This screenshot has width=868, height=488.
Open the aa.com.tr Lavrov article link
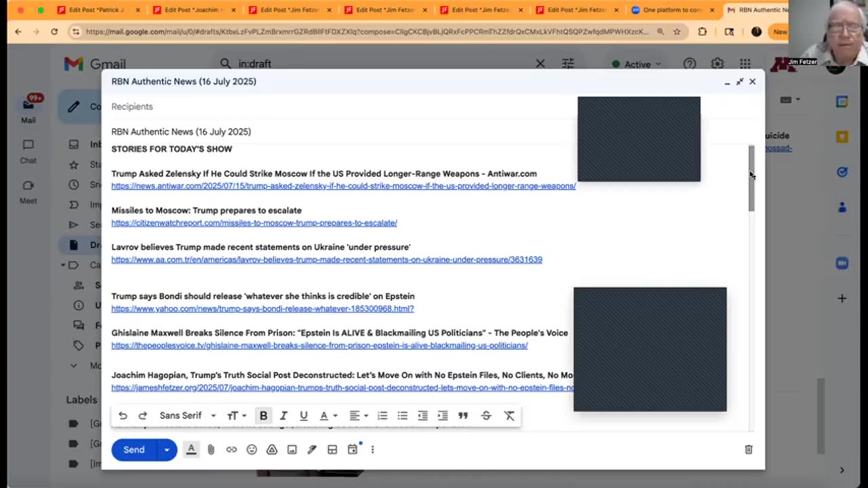tap(327, 260)
